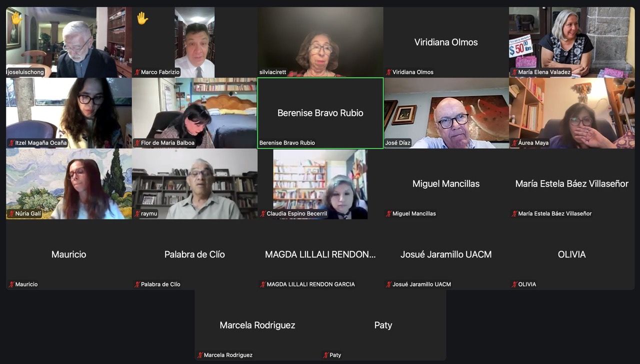Select José Díaz's video feed
The height and width of the screenshot is (364, 640).
coord(446,113)
